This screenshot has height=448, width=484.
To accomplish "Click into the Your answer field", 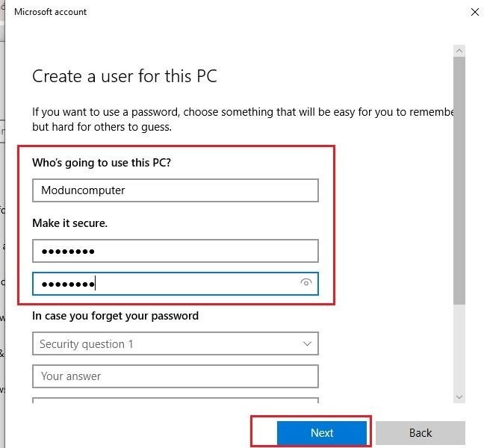I will tap(176, 376).
